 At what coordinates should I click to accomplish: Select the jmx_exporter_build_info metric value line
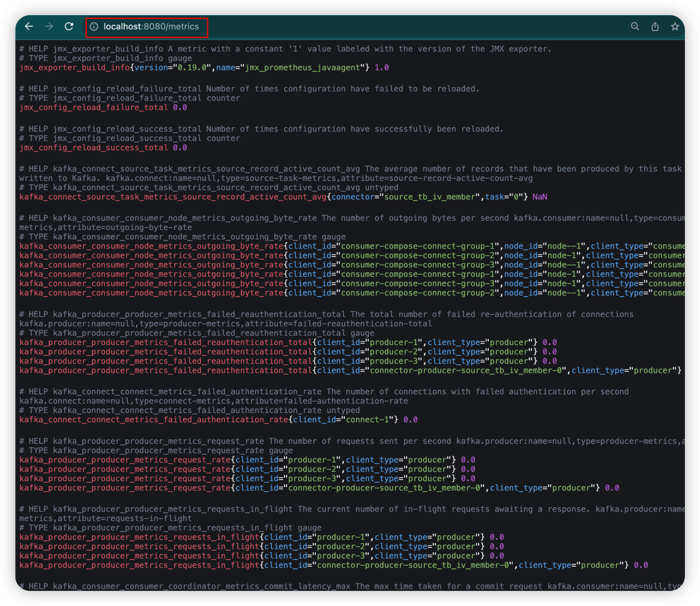pyautogui.click(x=204, y=67)
